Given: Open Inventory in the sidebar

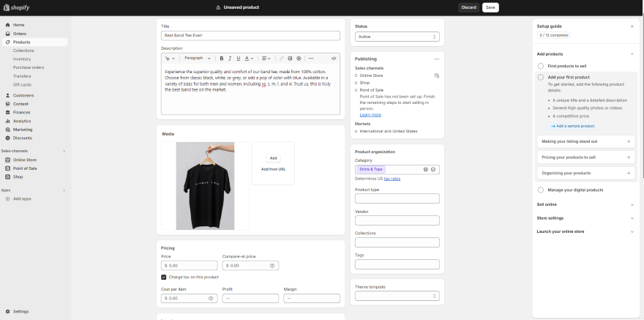Looking at the screenshot, I should tap(22, 59).
